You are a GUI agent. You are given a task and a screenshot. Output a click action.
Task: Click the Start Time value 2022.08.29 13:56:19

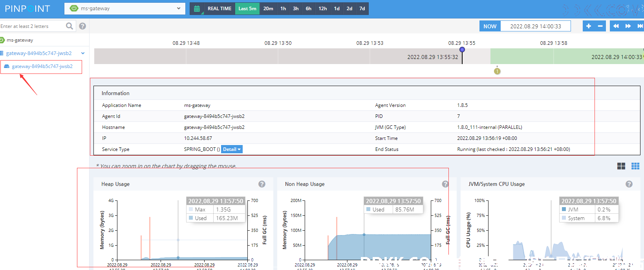coord(487,138)
